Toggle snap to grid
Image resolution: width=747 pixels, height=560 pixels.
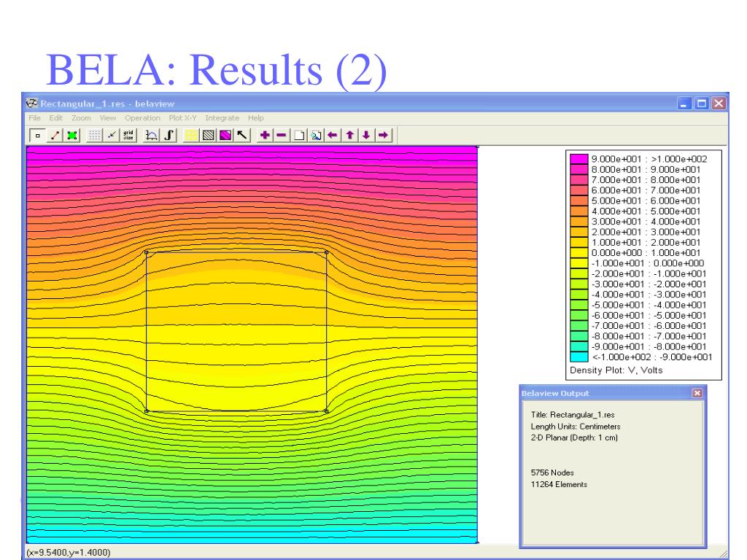[112, 136]
